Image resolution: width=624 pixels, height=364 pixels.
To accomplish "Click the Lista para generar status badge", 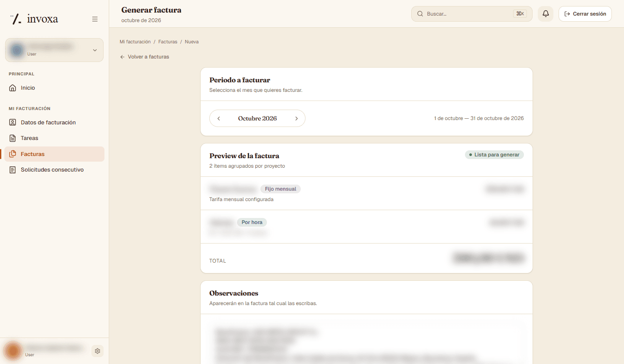I will pyautogui.click(x=494, y=155).
